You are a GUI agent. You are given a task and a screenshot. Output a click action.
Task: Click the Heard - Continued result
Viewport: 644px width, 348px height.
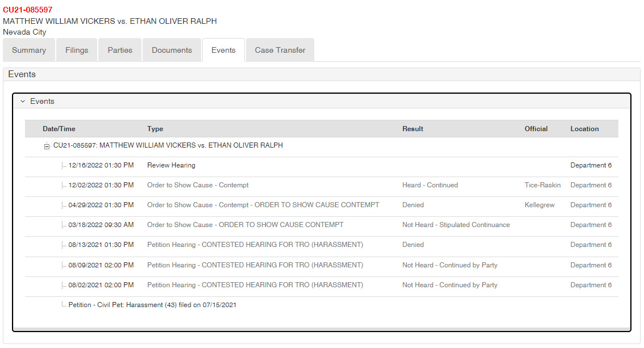(x=430, y=185)
